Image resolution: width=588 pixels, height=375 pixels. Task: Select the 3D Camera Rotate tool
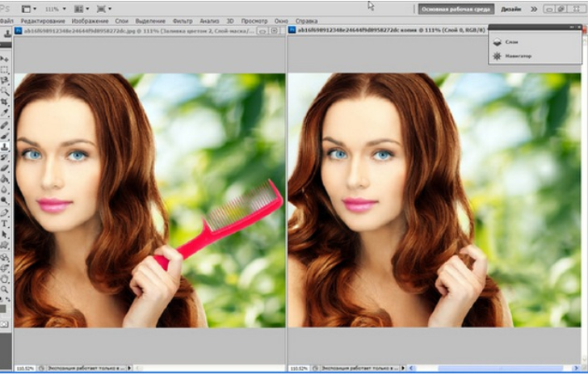click(5, 268)
